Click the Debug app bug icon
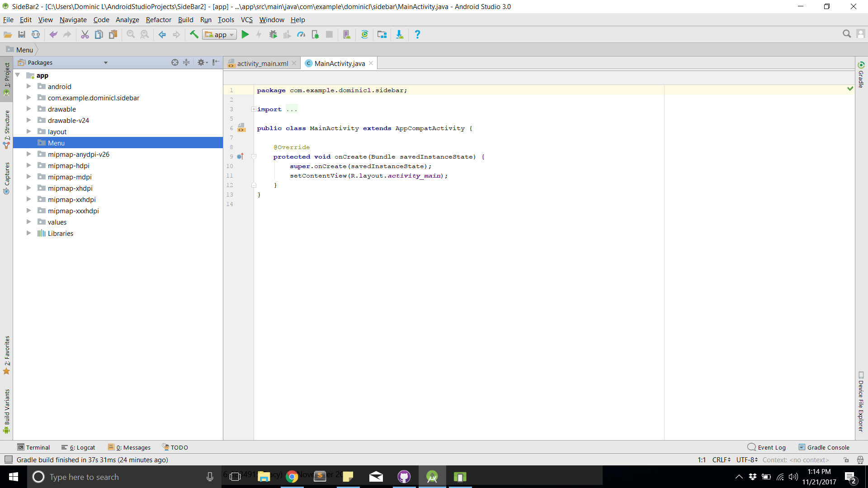Image resolution: width=868 pixels, height=488 pixels. (x=273, y=34)
